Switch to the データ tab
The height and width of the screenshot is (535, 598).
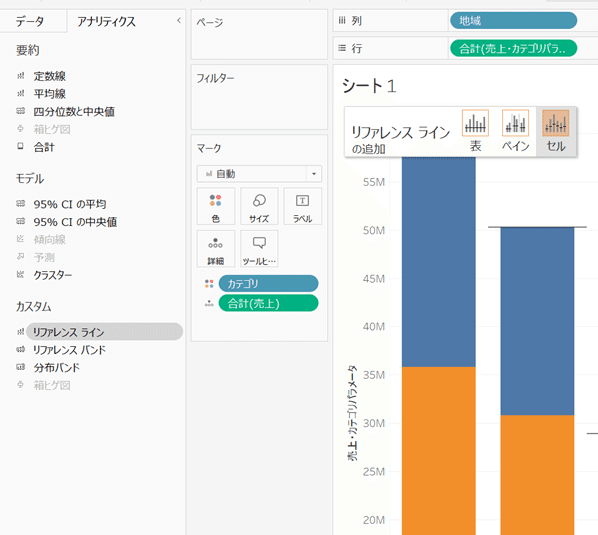tap(30, 22)
